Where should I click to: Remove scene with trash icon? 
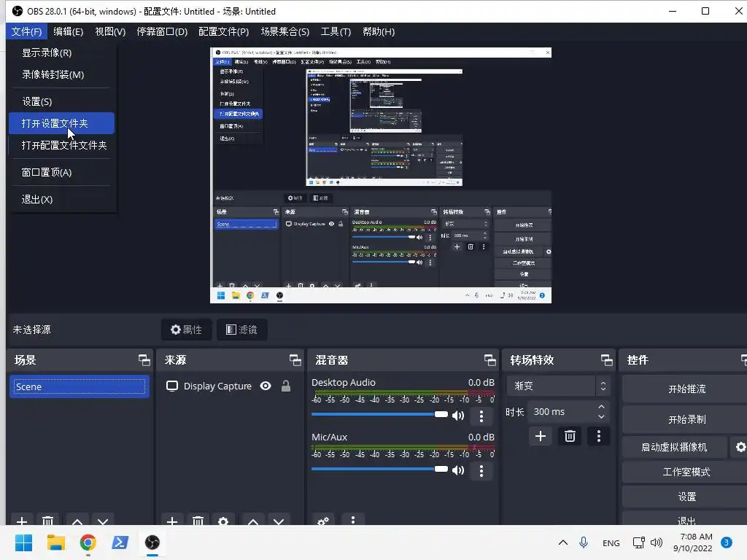[47, 521]
